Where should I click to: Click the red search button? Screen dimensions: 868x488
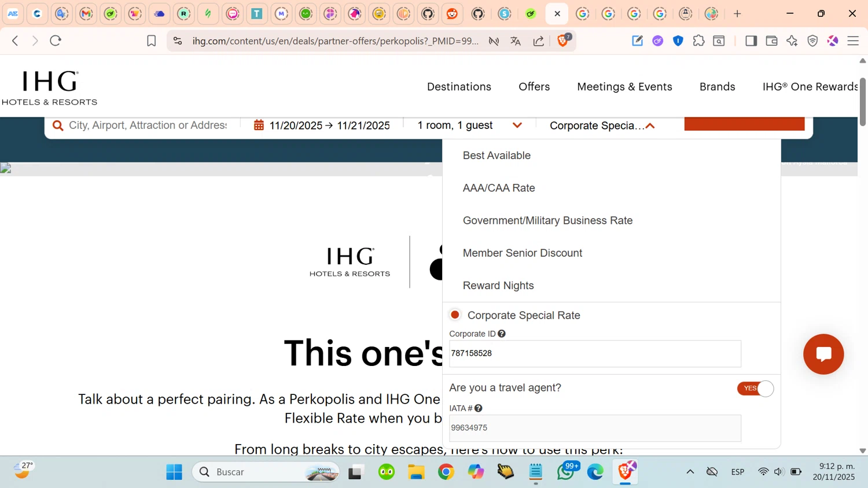744,124
